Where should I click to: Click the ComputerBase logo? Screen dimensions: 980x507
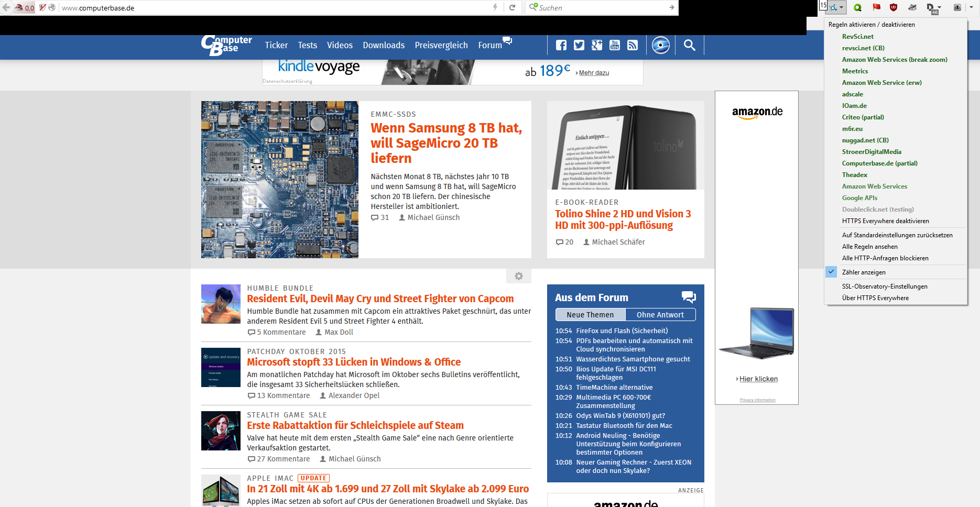coord(226,46)
